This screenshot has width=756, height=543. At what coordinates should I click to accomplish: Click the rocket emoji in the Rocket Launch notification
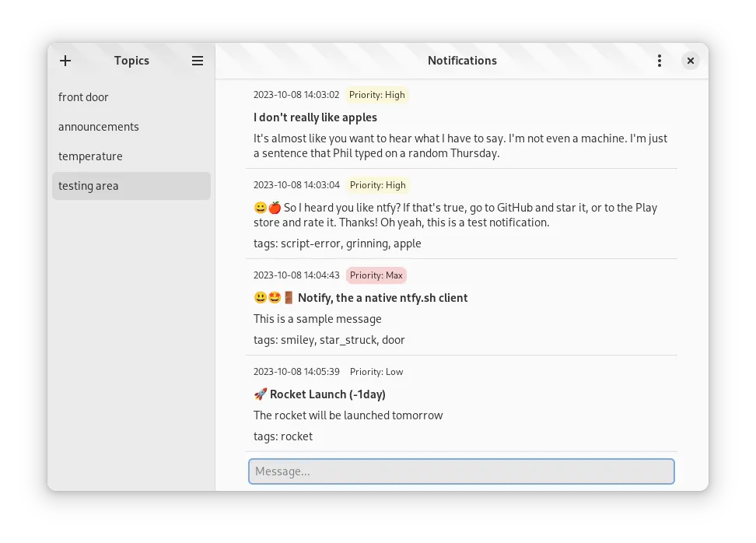[259, 394]
